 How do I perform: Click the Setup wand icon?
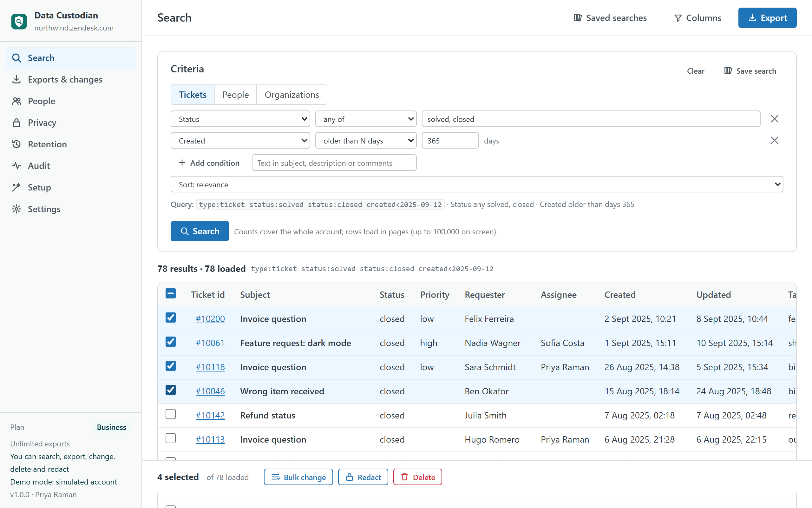pyautogui.click(x=16, y=187)
